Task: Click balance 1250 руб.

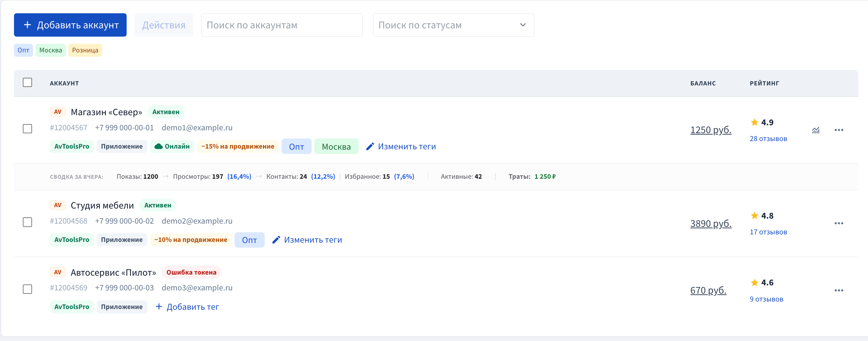Action: coord(711,130)
